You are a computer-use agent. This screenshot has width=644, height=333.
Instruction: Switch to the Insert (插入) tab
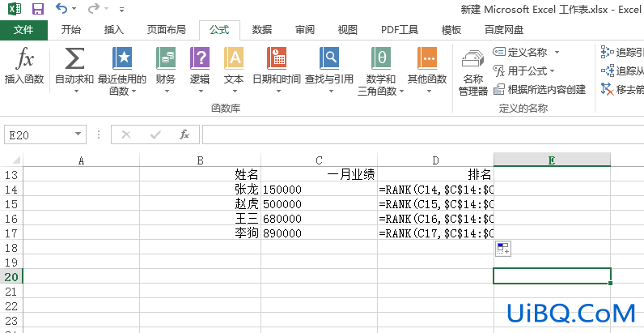coord(114,30)
